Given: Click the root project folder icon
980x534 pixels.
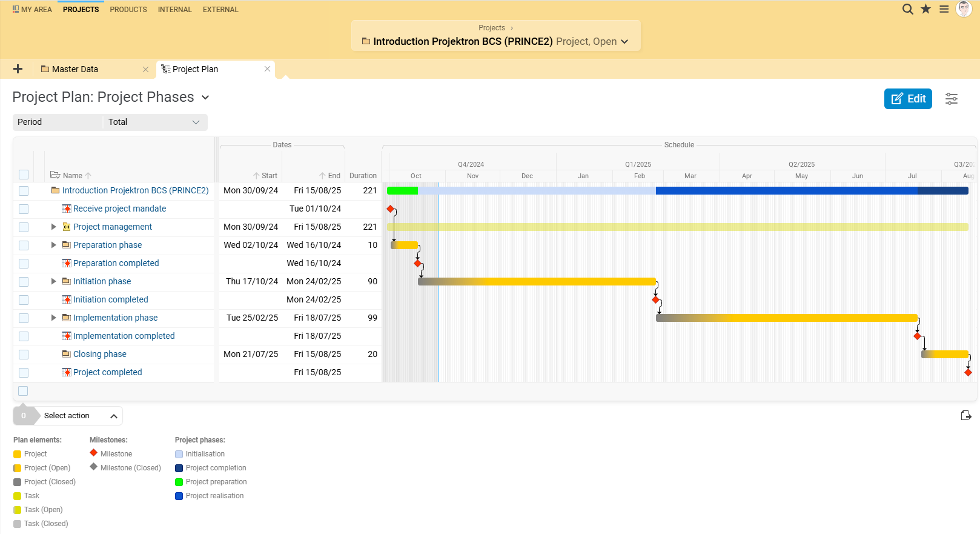Looking at the screenshot, I should coord(56,190).
